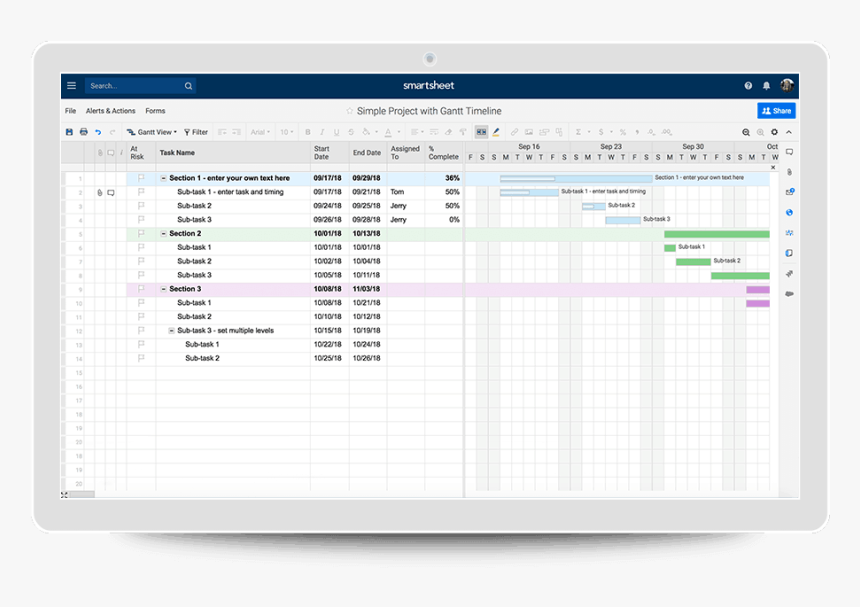
Task: Toggle Bold formatting in the toolbar
Action: coord(307,132)
